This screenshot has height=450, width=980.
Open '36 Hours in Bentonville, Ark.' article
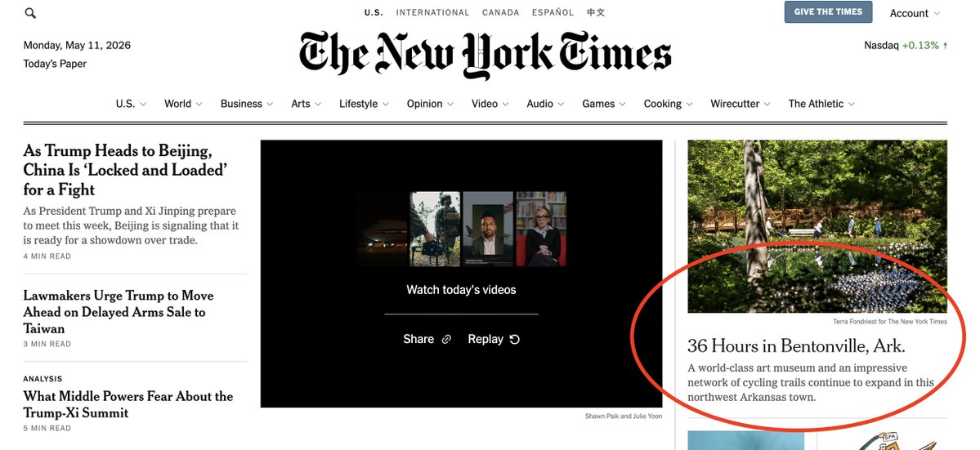point(796,345)
